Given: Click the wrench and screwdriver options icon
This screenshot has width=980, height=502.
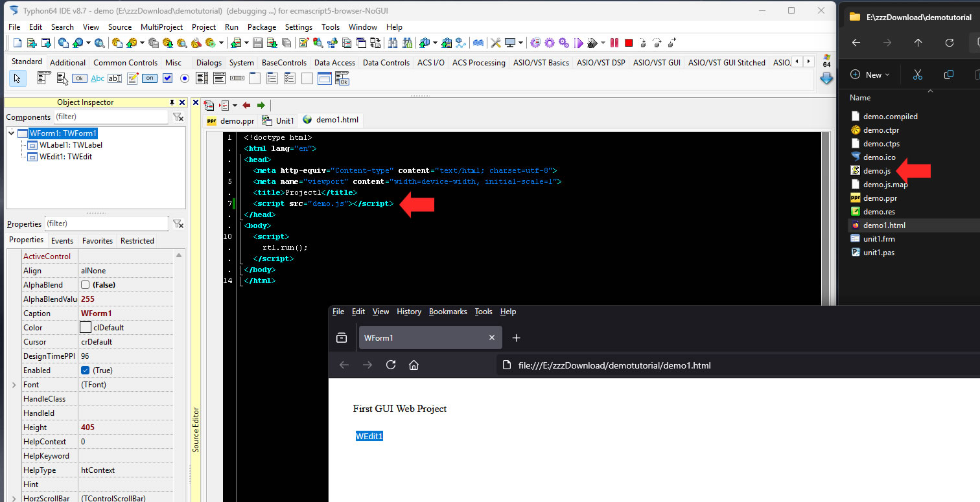Looking at the screenshot, I should pyautogui.click(x=496, y=43).
